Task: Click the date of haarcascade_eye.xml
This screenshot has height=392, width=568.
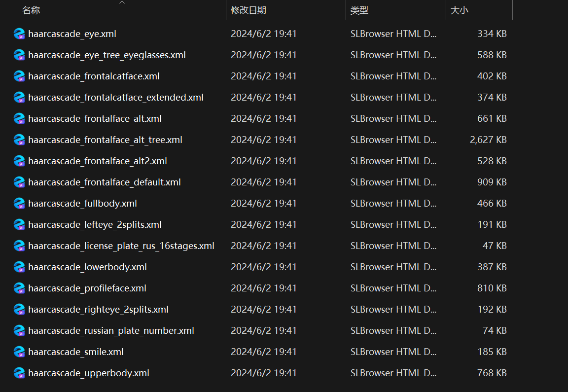Action: click(x=263, y=34)
